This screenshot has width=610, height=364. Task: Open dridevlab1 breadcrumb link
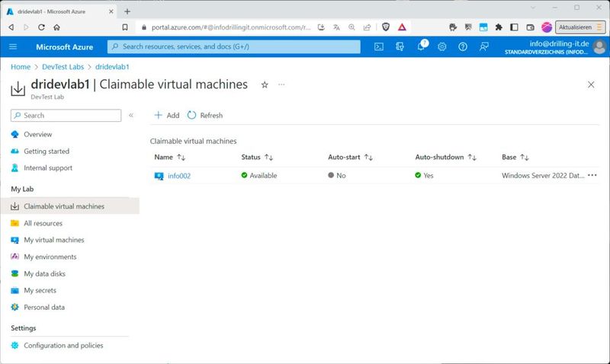coord(112,67)
